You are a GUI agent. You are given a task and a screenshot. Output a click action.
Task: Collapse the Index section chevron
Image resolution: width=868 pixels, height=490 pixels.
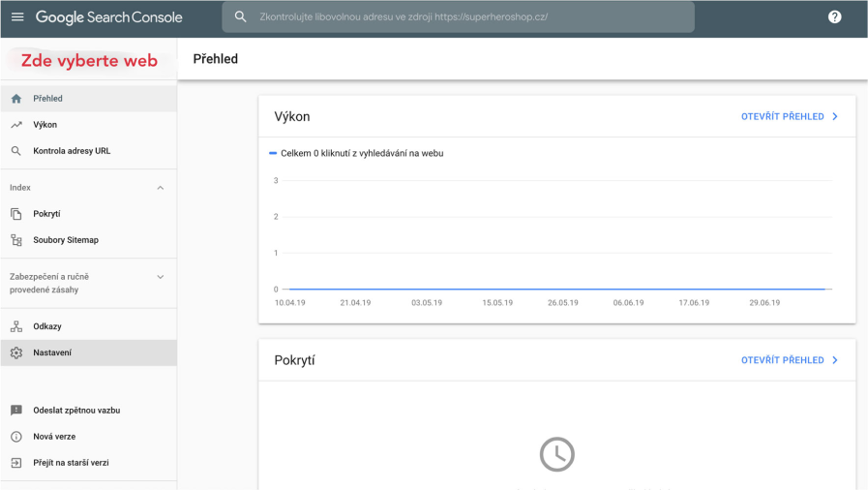[x=160, y=188]
